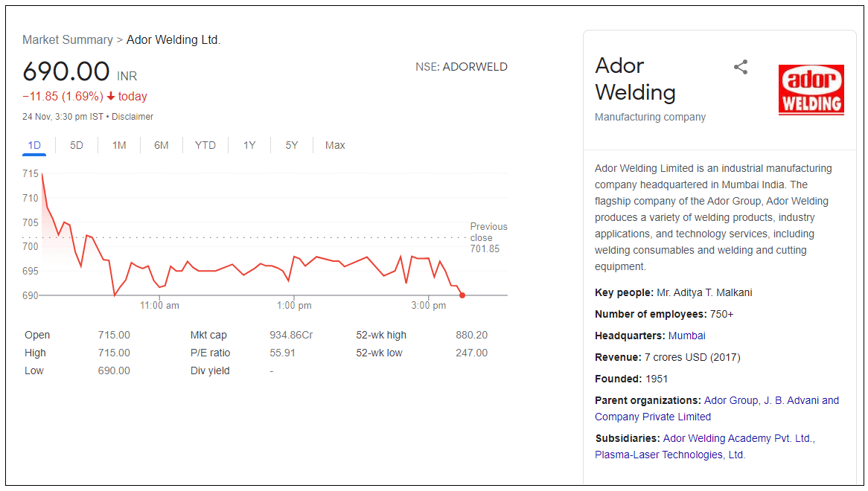868x491 pixels.
Task: Open the 6M chart view
Action: (162, 145)
